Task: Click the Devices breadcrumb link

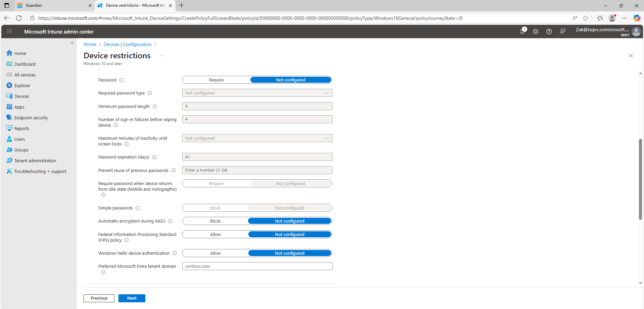Action: coord(111,45)
